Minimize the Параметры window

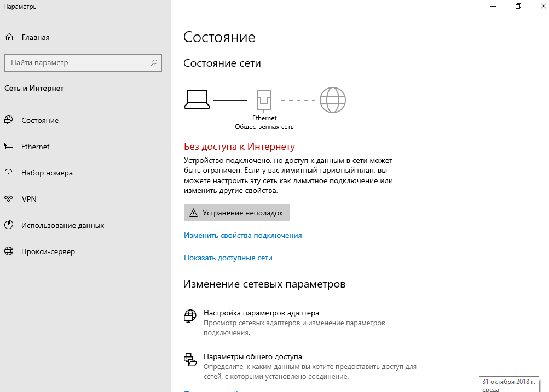pos(493,7)
